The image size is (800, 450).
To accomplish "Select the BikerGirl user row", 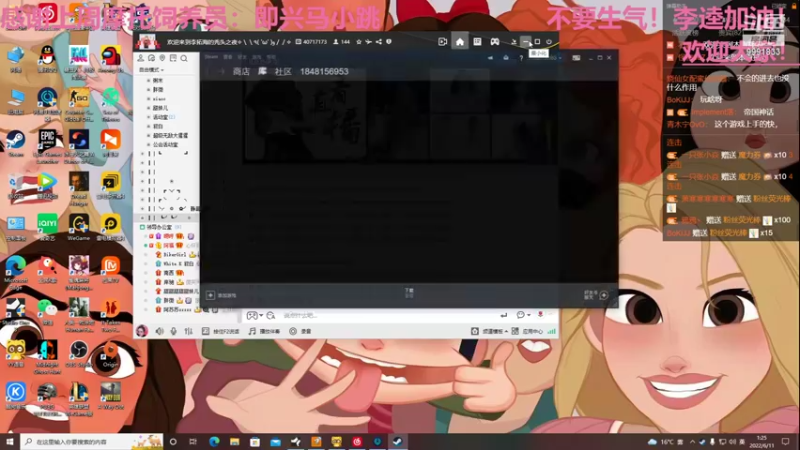I will [x=174, y=255].
